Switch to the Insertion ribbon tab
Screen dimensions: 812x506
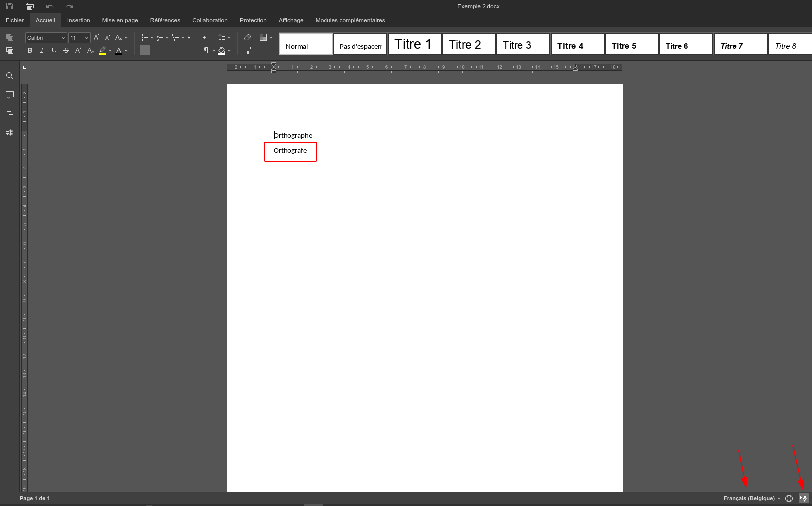point(78,20)
